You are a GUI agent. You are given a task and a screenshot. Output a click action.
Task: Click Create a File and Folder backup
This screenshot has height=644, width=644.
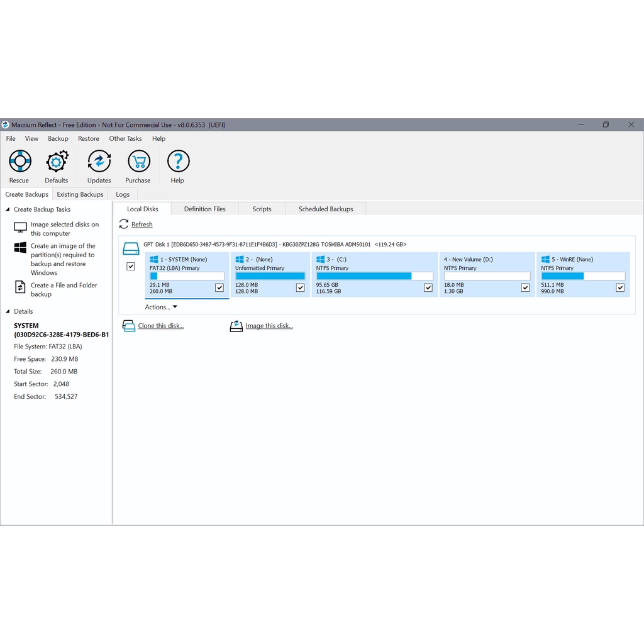click(x=64, y=289)
